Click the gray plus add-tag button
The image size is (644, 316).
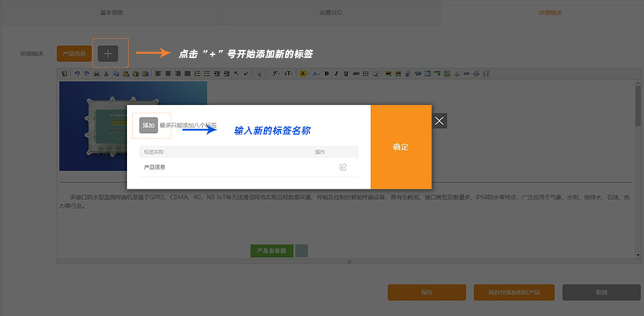coord(108,53)
